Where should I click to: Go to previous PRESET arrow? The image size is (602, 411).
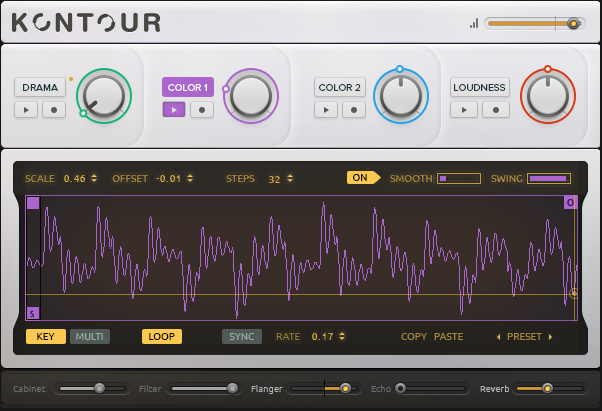[x=498, y=337]
